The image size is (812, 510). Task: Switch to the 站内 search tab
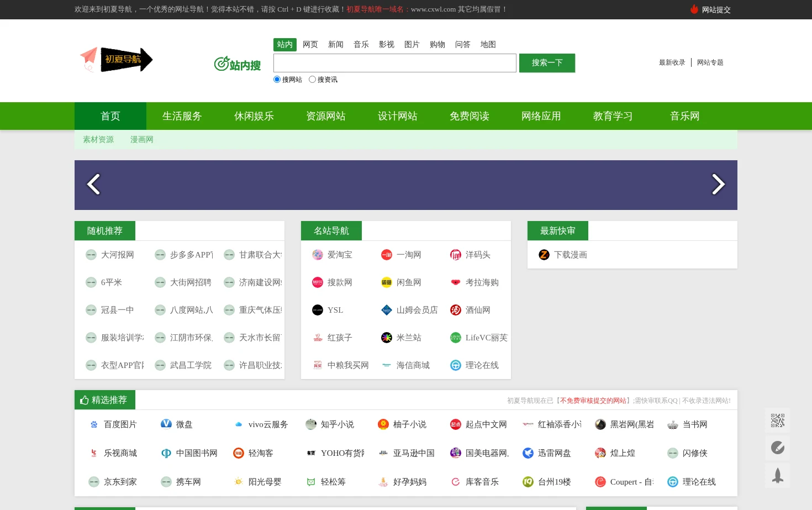(285, 45)
